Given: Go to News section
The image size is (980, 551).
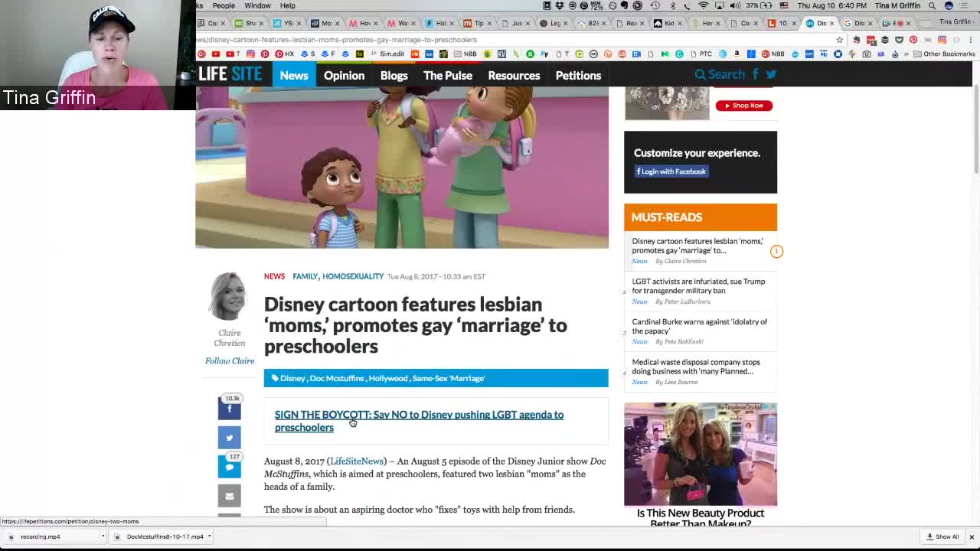Looking at the screenshot, I should tap(294, 75).
